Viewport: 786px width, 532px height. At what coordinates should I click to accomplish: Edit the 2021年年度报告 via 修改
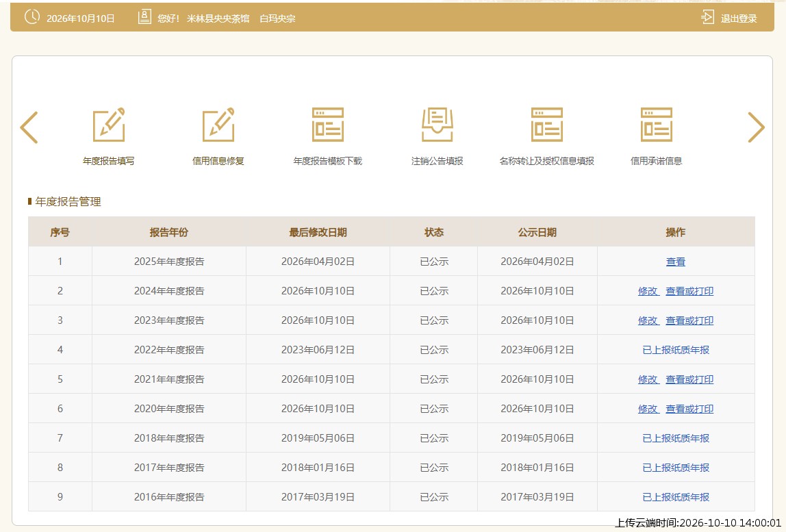[648, 379]
